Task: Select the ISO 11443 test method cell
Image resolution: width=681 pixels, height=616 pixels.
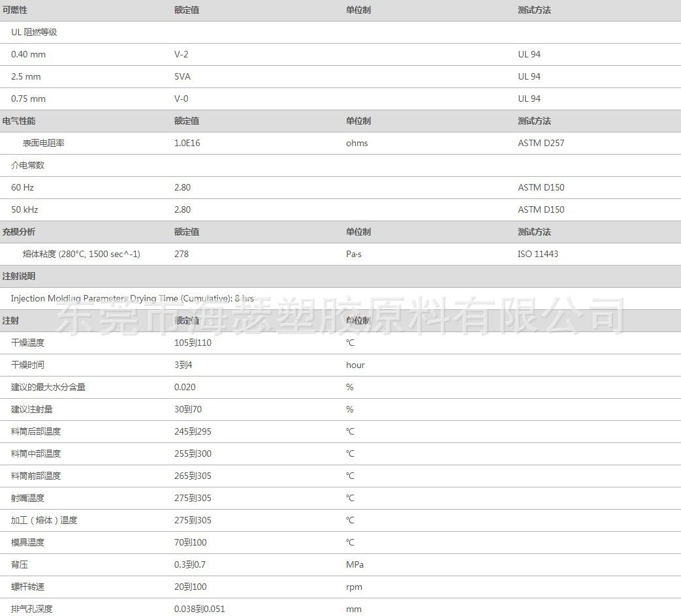Action: [538, 254]
